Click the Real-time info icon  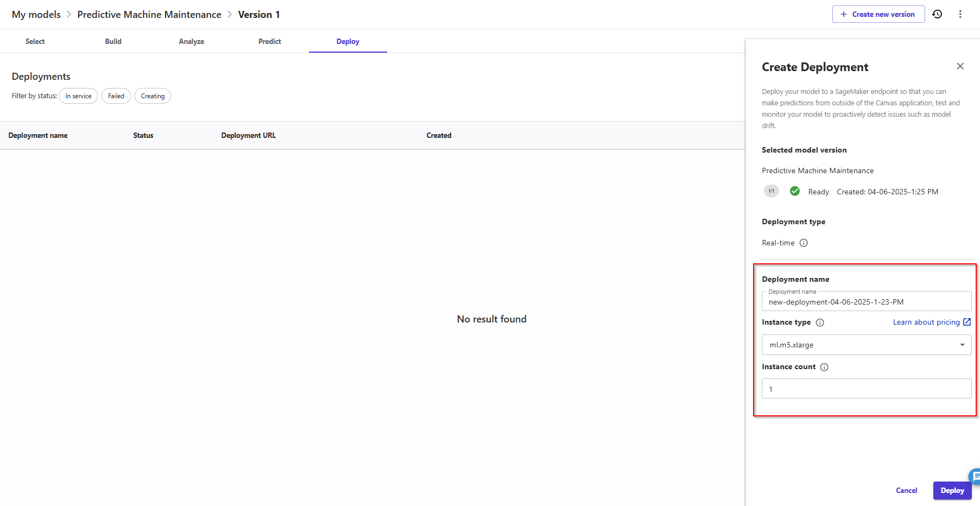coord(804,243)
